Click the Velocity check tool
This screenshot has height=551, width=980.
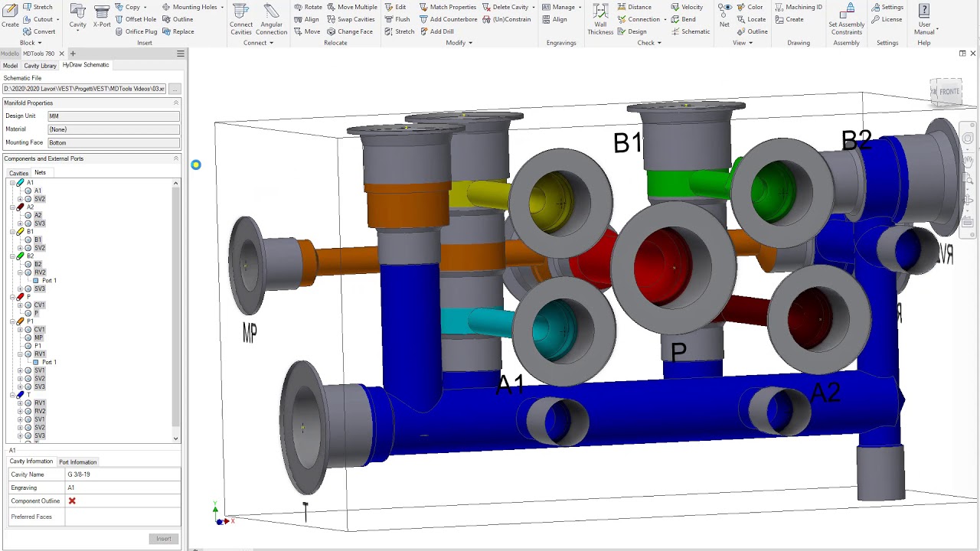point(687,7)
